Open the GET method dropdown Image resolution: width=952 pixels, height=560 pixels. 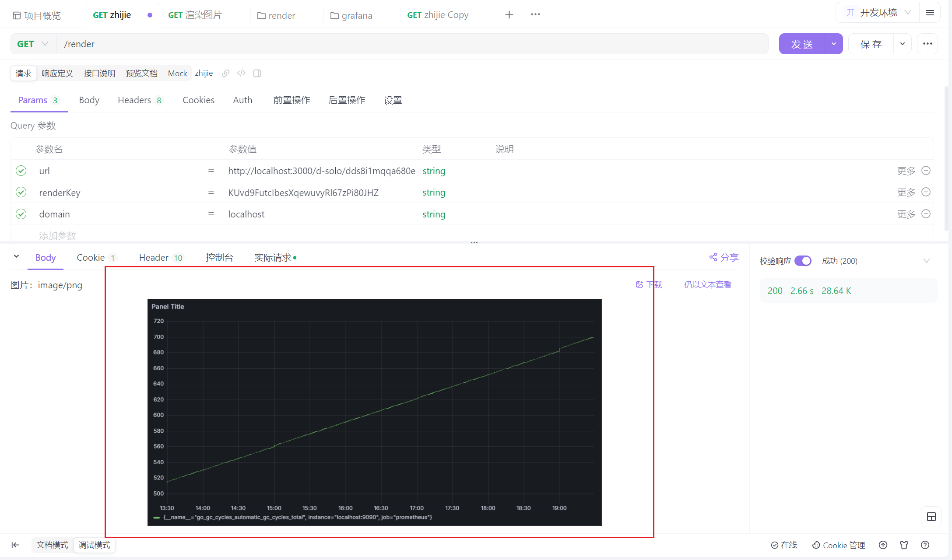33,44
